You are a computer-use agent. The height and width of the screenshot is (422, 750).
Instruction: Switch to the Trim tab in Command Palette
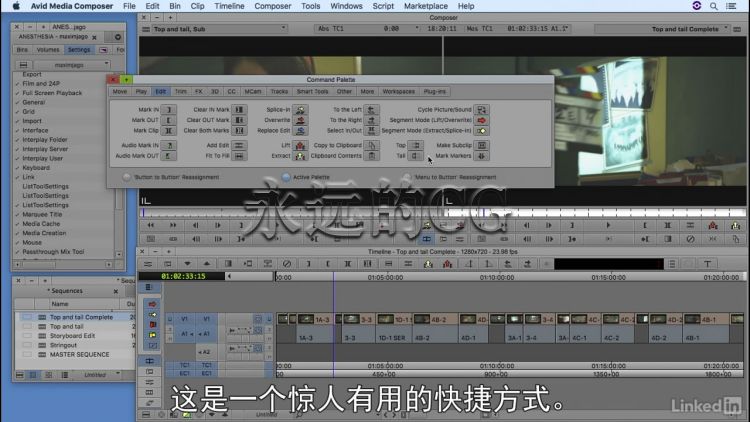(x=180, y=91)
